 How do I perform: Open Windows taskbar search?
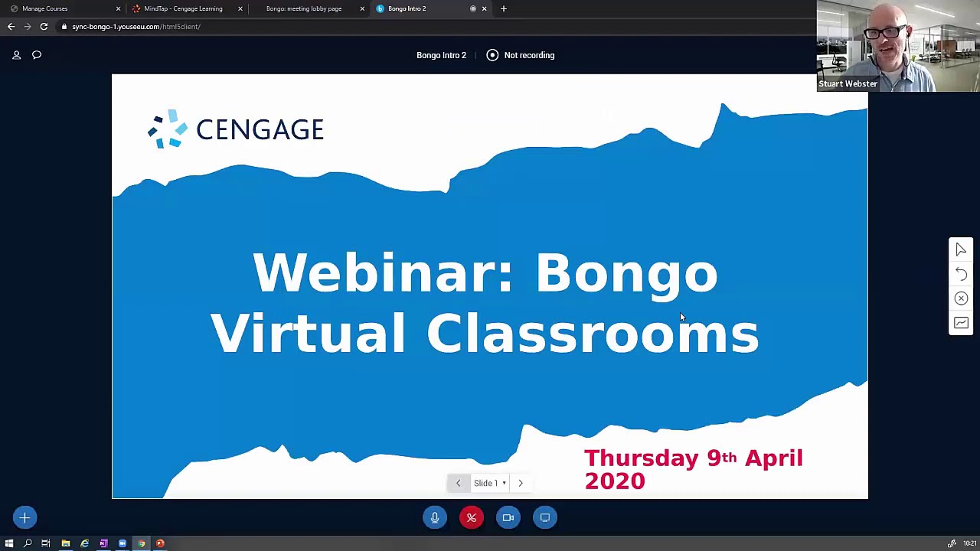(28, 543)
